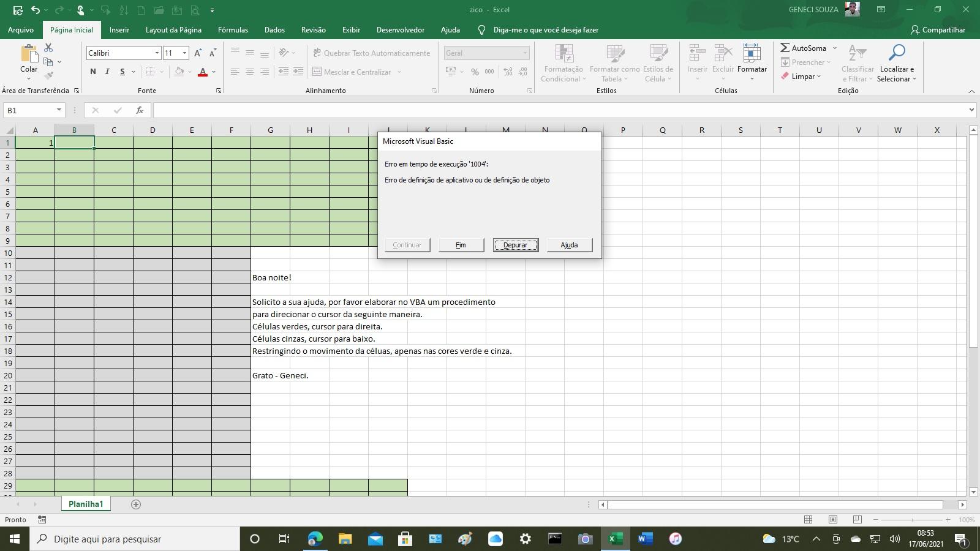Click decrease indent icon
This screenshot has height=551, width=980.
tap(284, 72)
